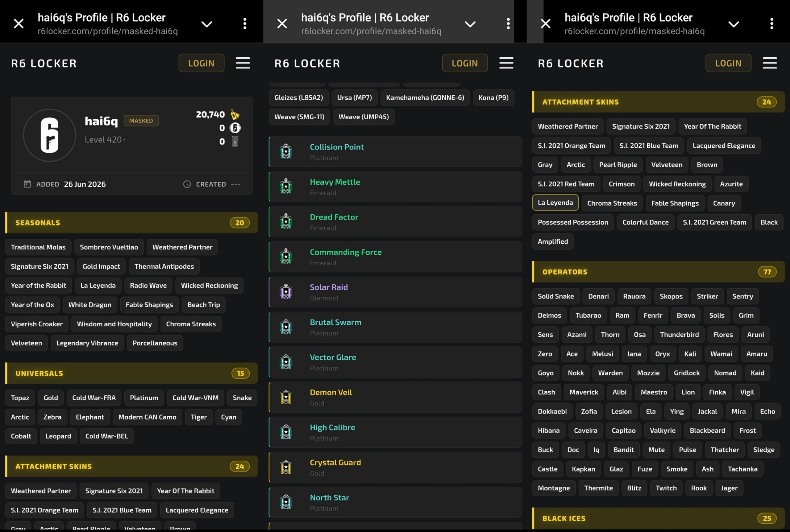Viewport: 790px width, 532px height.
Task: Collapse the Operators section header
Action: 658,272
